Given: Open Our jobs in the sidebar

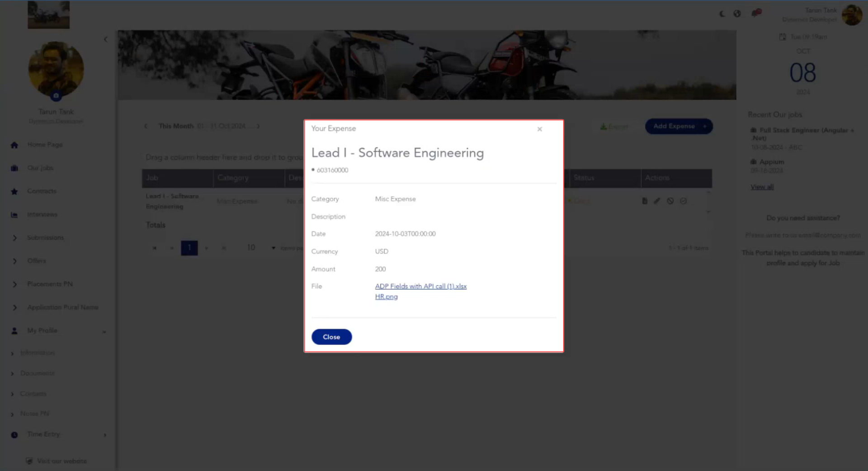Looking at the screenshot, I should [x=40, y=168].
